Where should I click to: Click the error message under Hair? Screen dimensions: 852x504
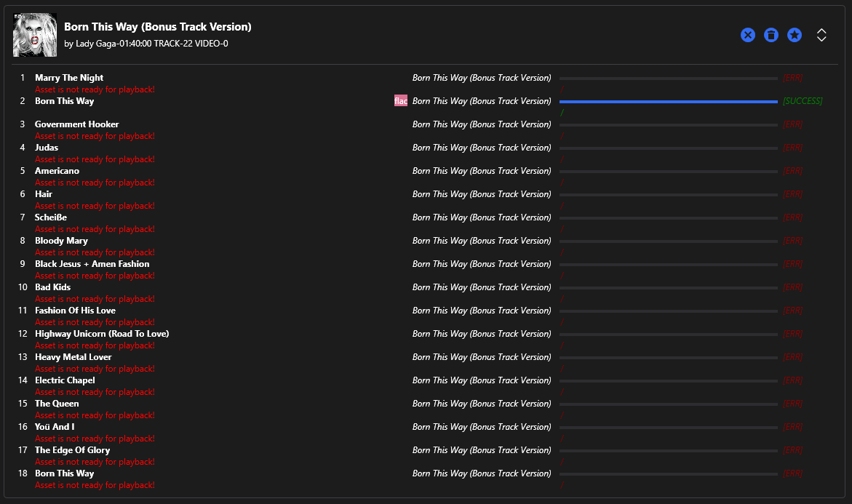[95, 206]
